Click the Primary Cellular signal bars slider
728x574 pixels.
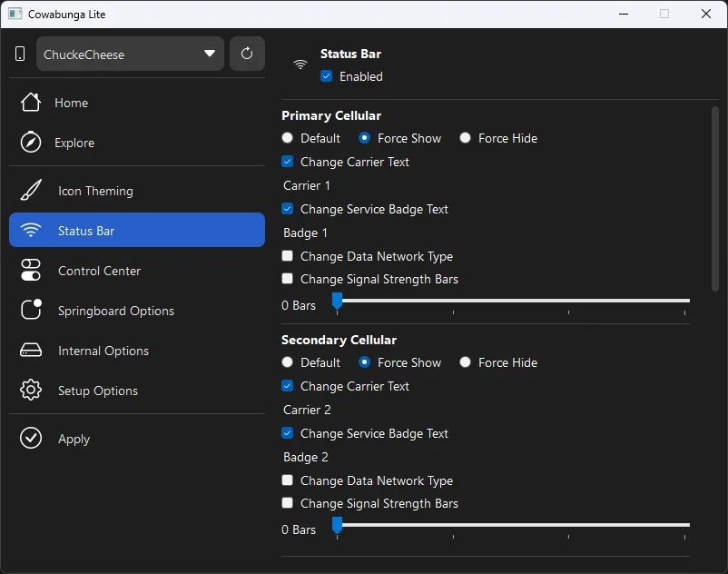tap(513, 301)
